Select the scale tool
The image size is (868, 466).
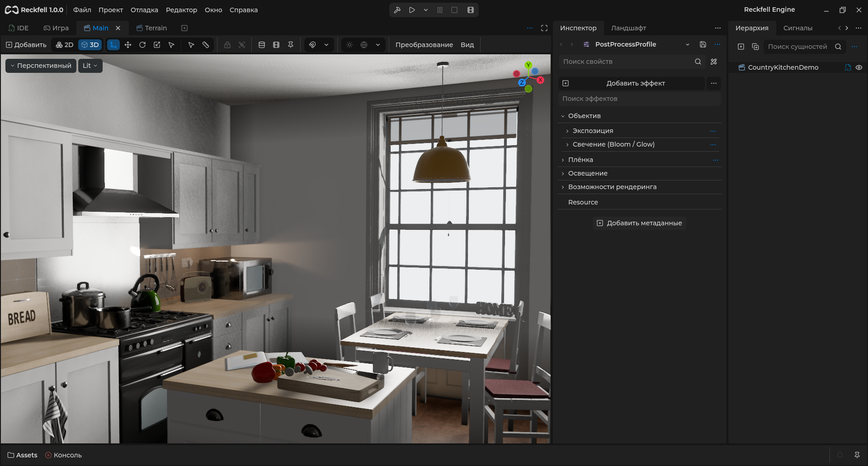click(157, 45)
